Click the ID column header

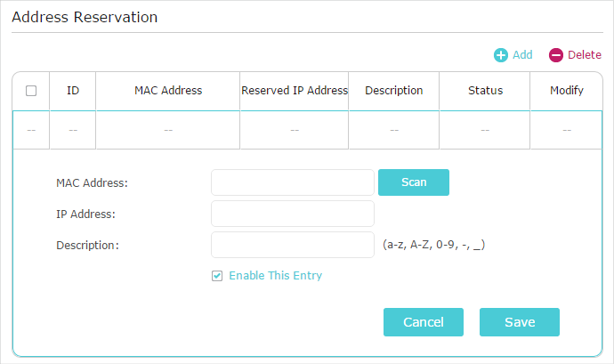(73, 91)
